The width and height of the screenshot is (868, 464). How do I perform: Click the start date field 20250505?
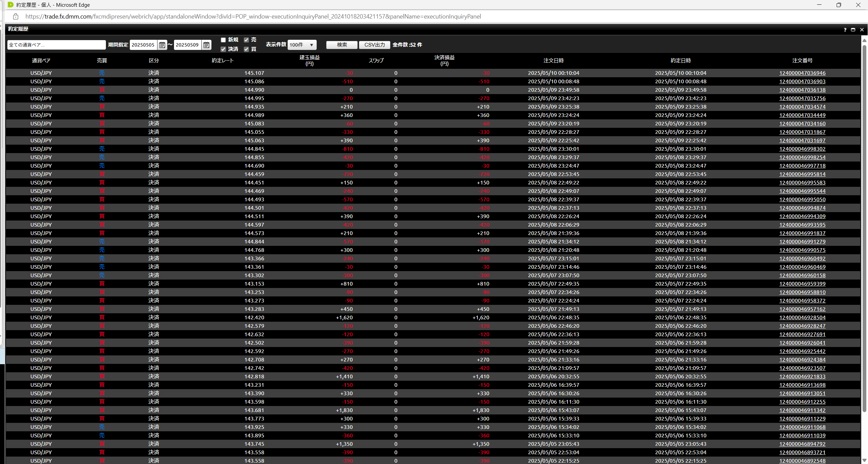click(143, 45)
